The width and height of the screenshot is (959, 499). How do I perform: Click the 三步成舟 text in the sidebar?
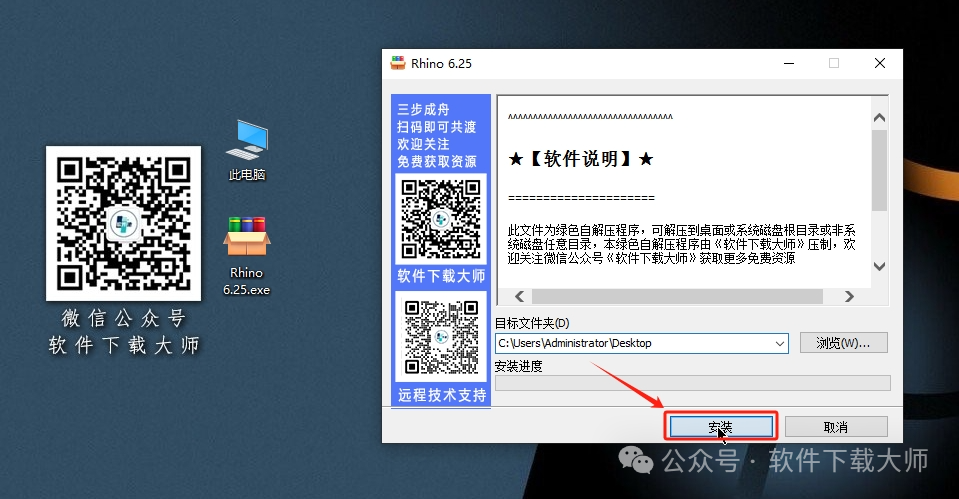pyautogui.click(x=423, y=109)
